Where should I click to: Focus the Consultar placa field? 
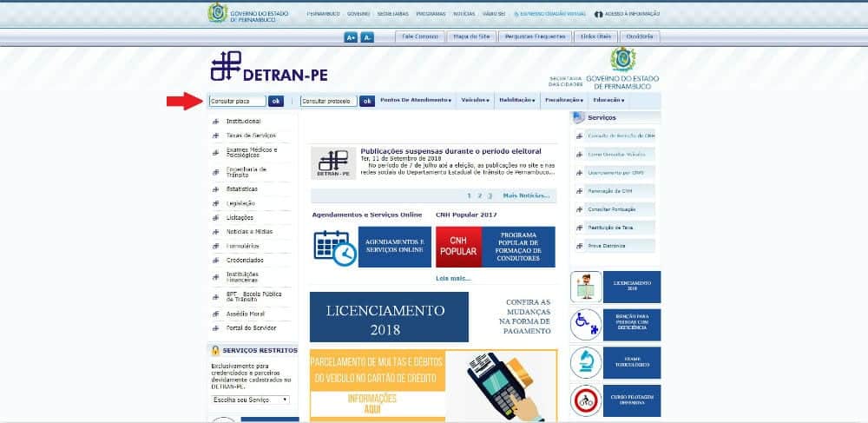click(238, 102)
